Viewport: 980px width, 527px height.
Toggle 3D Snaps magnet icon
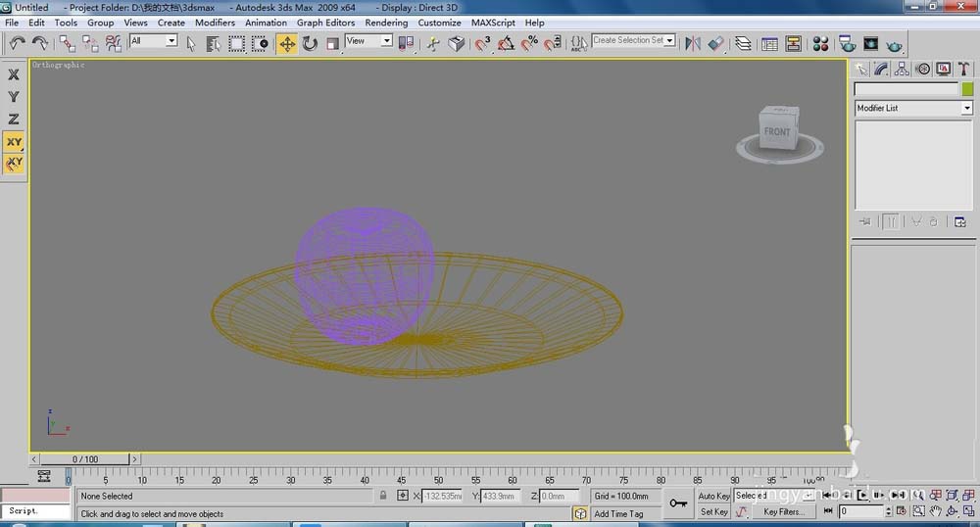pyautogui.click(x=482, y=43)
